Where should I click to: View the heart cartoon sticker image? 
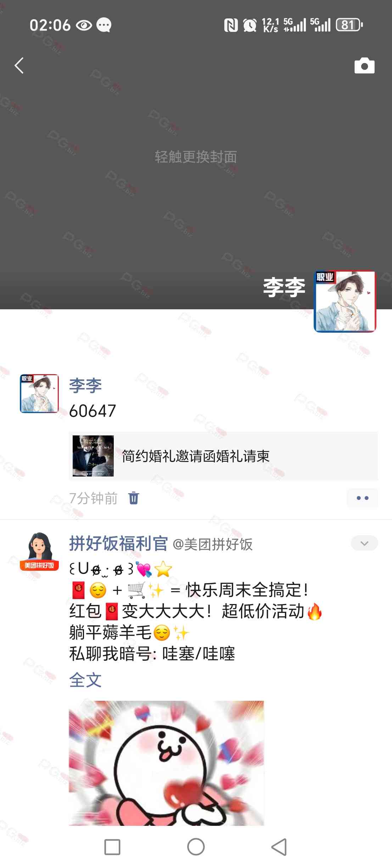click(166, 763)
